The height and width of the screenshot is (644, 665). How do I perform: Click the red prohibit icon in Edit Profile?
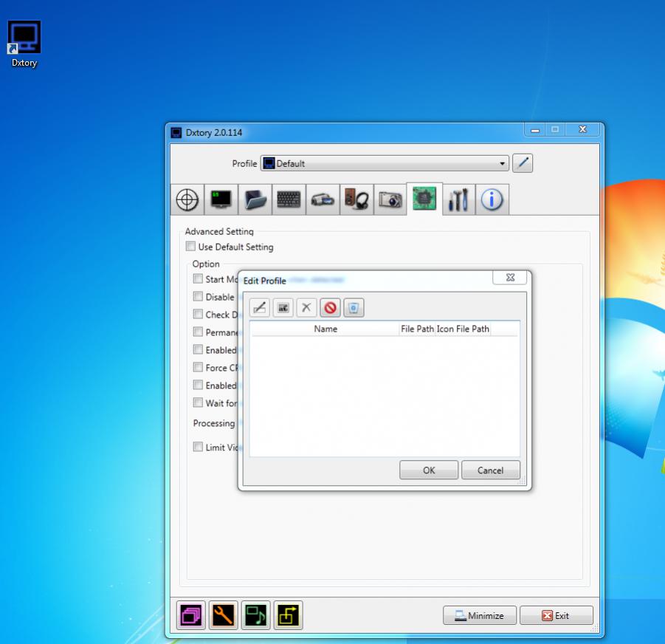pos(331,307)
